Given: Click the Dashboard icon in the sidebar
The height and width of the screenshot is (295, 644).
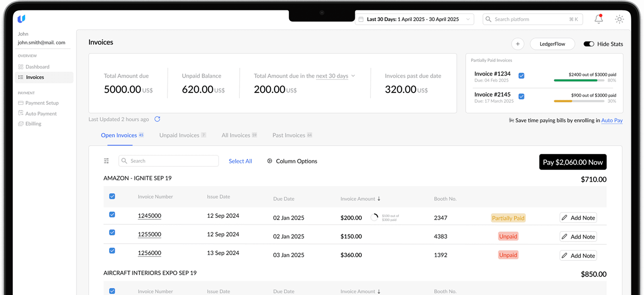Looking at the screenshot, I should (x=21, y=67).
